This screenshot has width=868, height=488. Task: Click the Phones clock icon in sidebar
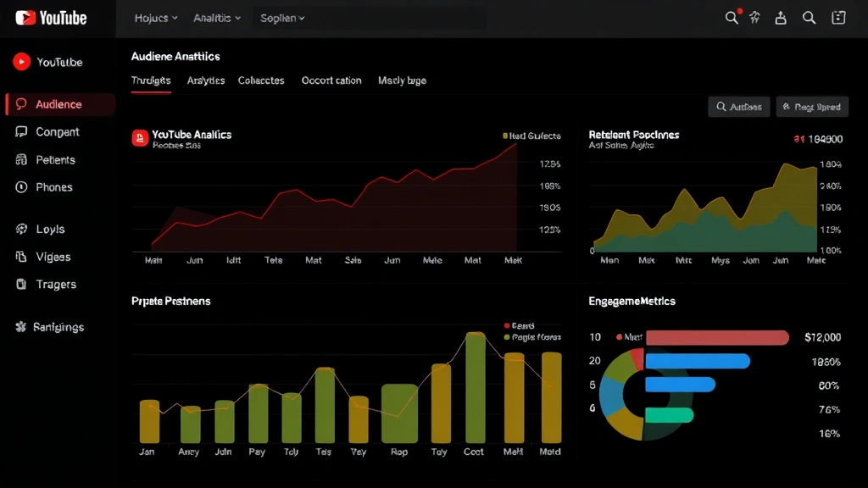(21, 187)
